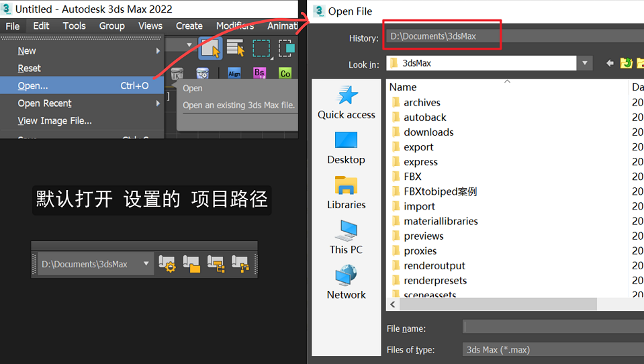644x364 pixels.
Task: Open the History path dropdown in Open File
Action: 515,36
